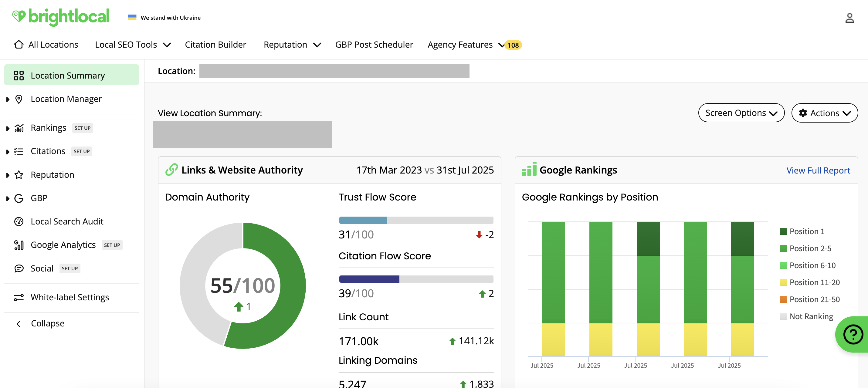The width and height of the screenshot is (868, 388).
Task: Click the Google Analytics SET UP badge
Action: point(112,245)
